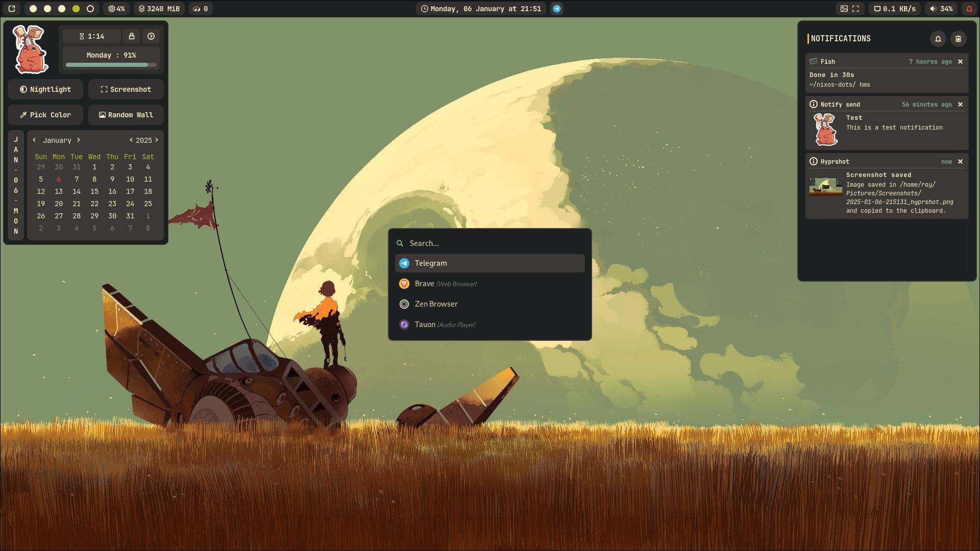This screenshot has height=551, width=980.
Task: Dismiss the Notify send notification
Action: [x=961, y=105]
